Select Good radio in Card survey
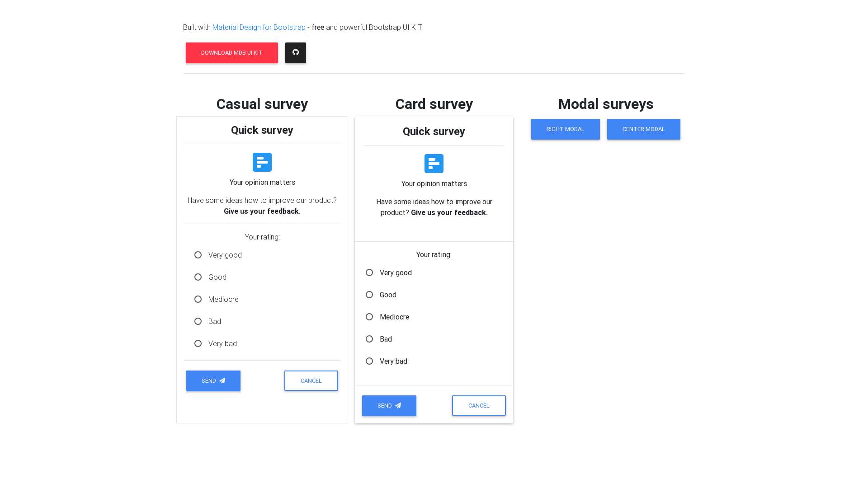The height and width of the screenshot is (488, 868). coord(369,294)
